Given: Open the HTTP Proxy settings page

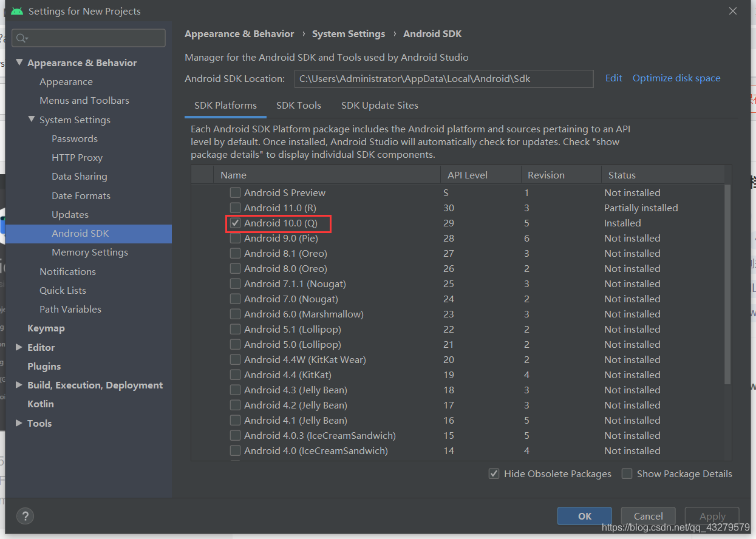Looking at the screenshot, I should 77,158.
